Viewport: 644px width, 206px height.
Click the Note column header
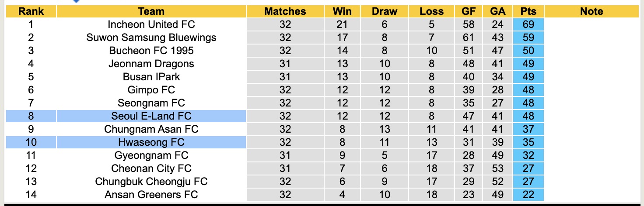coord(591,12)
